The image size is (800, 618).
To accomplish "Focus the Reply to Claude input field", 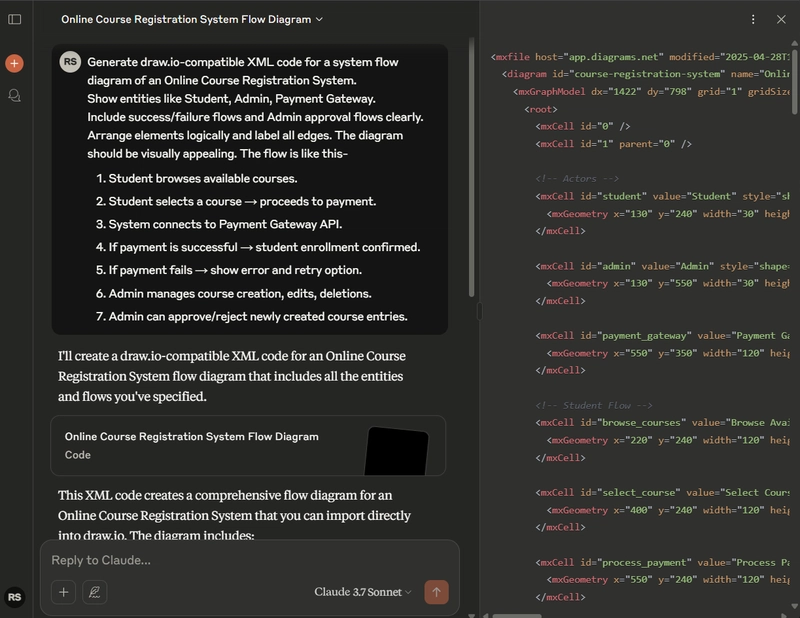I will pos(249,560).
